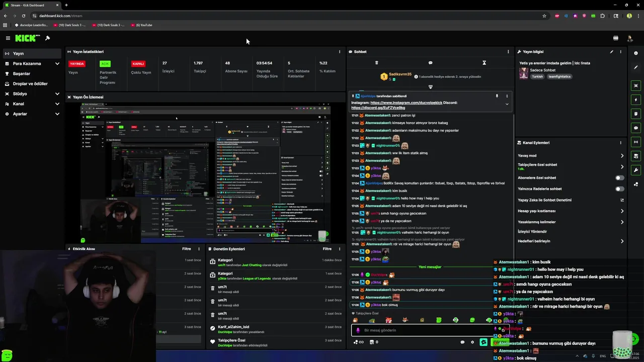Viewport: 644px width, 362px height.
Task: Click the teamfighttactics tag
Action: (558, 76)
